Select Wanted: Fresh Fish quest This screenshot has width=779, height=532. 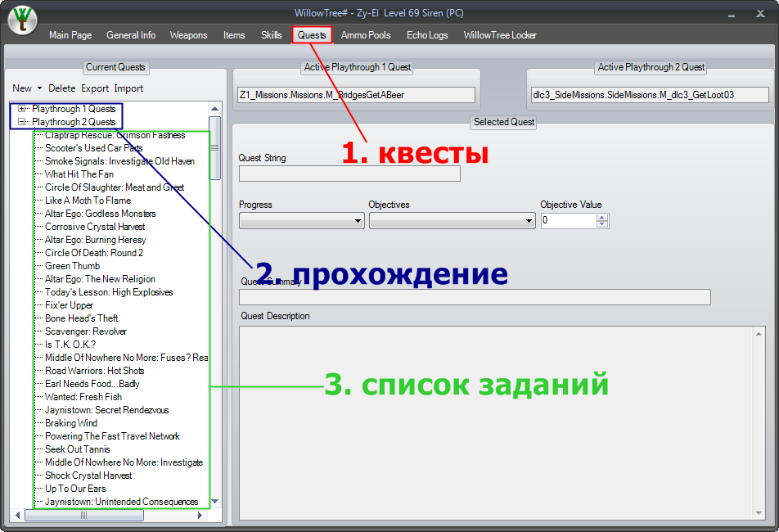tap(83, 397)
